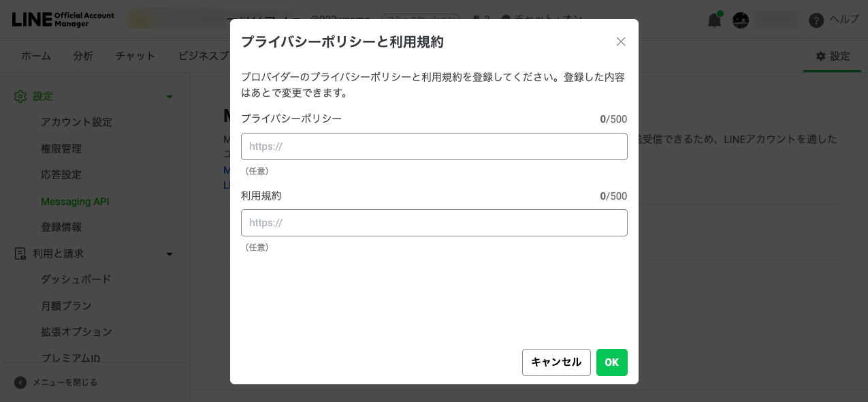Click the LINE Official Account Manager logo
The width and height of the screenshot is (868, 402).
(63, 19)
